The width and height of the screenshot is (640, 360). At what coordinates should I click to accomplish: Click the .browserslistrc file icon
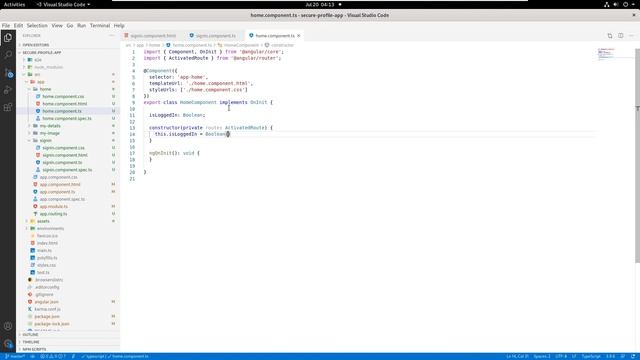30,280
